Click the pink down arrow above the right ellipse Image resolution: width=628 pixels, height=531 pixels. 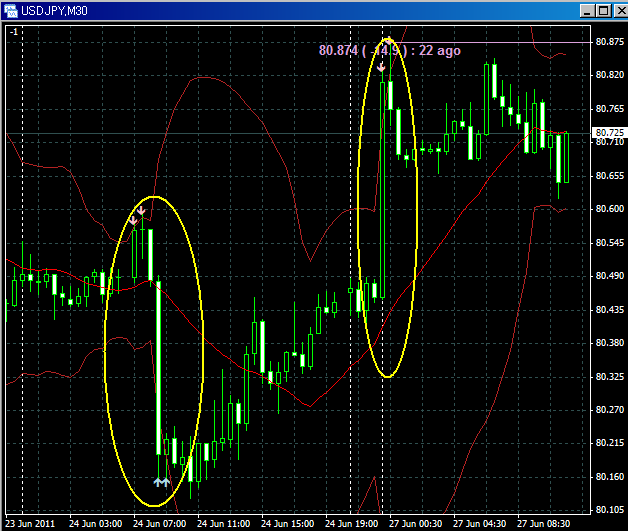tap(381, 67)
